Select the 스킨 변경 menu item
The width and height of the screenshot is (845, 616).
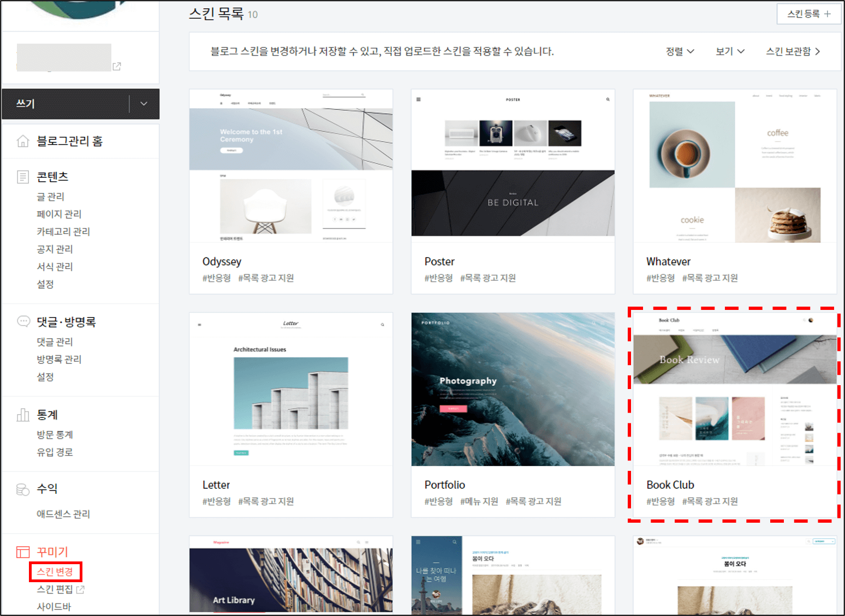pyautogui.click(x=55, y=571)
